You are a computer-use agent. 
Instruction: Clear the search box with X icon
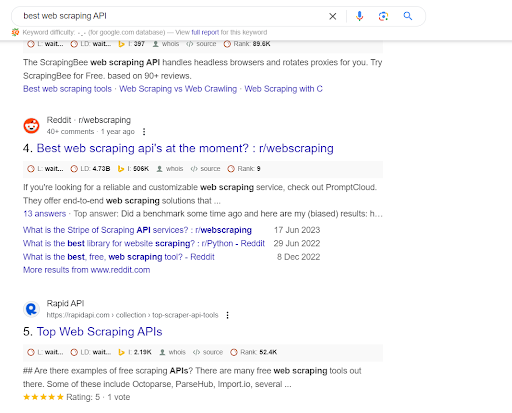click(333, 16)
